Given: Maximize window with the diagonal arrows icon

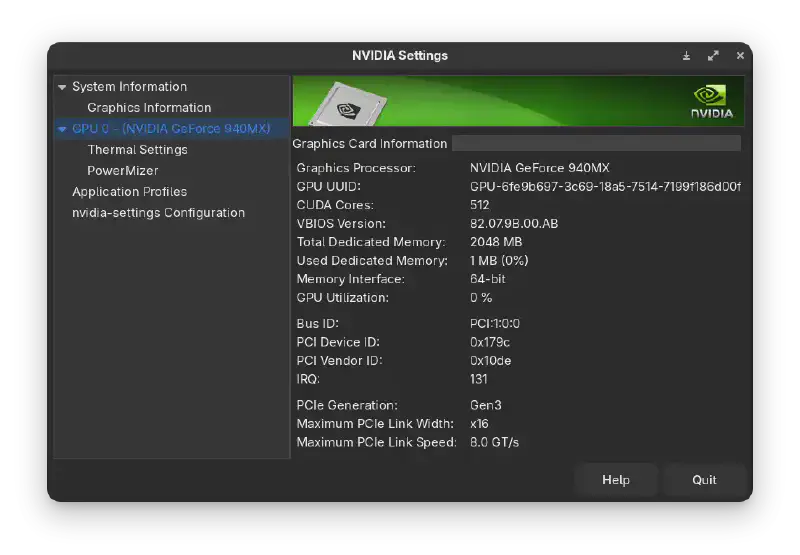Looking at the screenshot, I should click(x=713, y=56).
